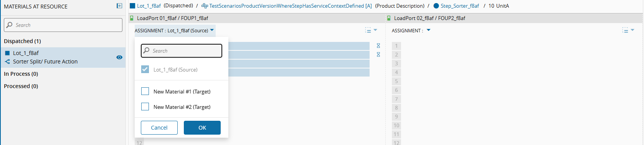This screenshot has height=145, width=644.
Task: Select slot 1 in FOUP2_f8af
Action: [x=396, y=46]
